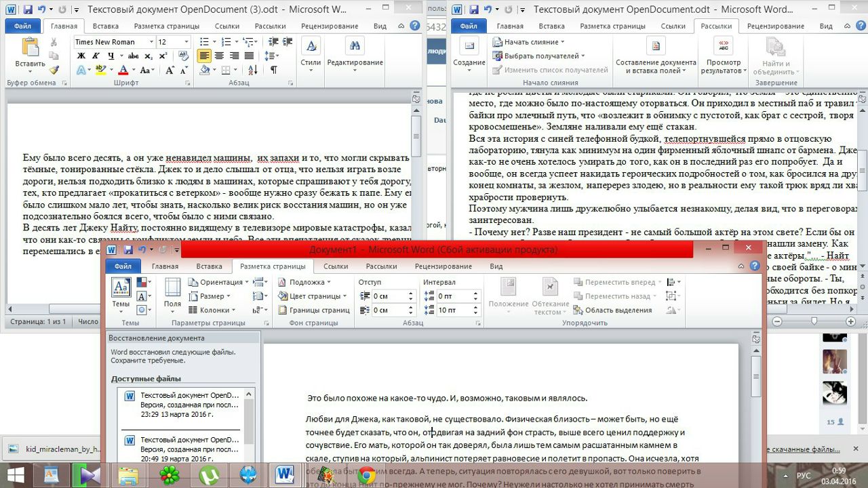This screenshot has height=488, width=868.
Task: Expand the Ориентация dropdown
Action: click(x=245, y=282)
